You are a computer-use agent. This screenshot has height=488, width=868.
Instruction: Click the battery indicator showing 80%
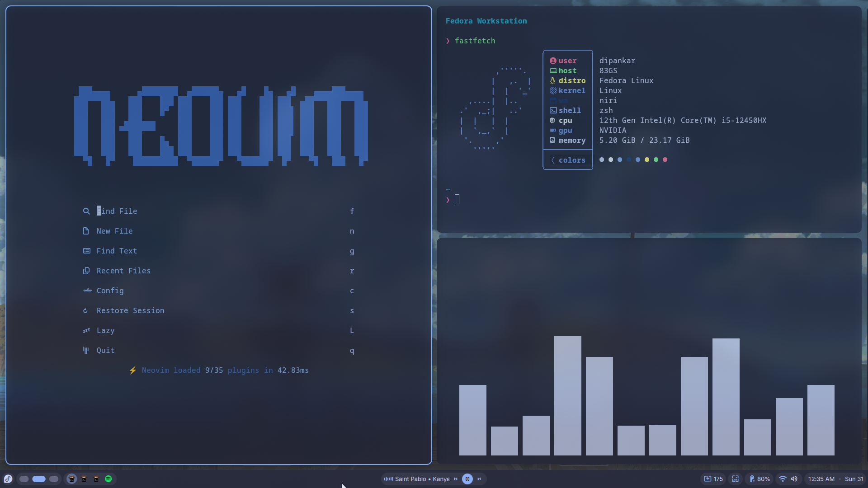pos(759,479)
